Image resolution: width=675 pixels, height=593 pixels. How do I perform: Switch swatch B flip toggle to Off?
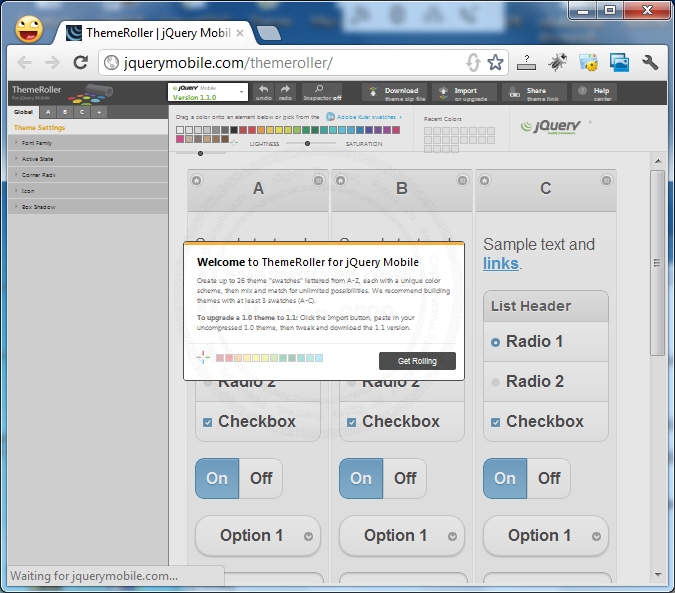coord(405,478)
